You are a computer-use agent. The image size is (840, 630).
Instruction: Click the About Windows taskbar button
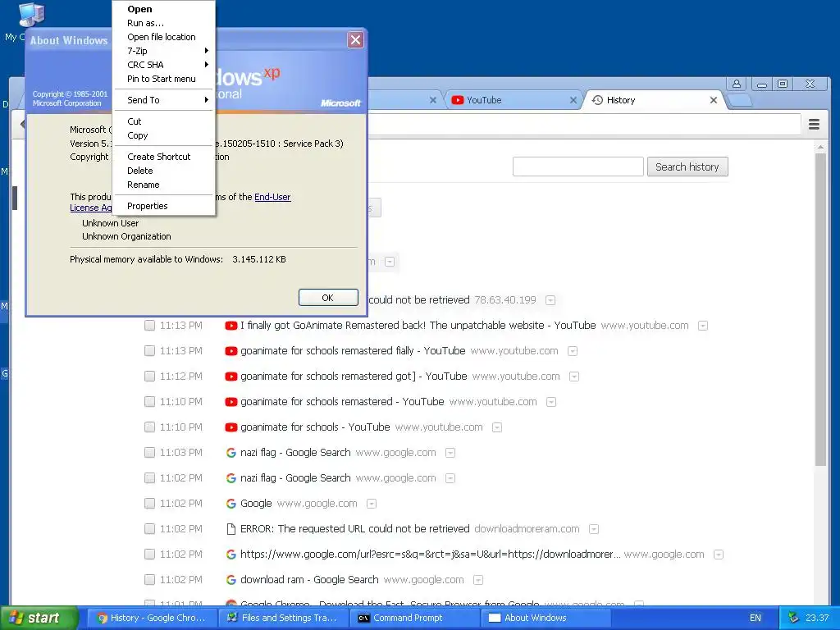[x=546, y=618]
